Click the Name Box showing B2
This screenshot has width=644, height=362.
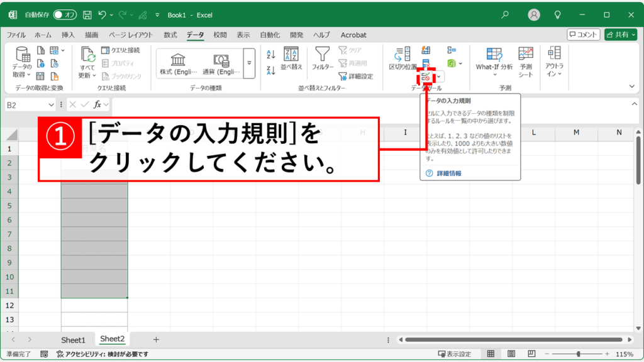click(25, 105)
